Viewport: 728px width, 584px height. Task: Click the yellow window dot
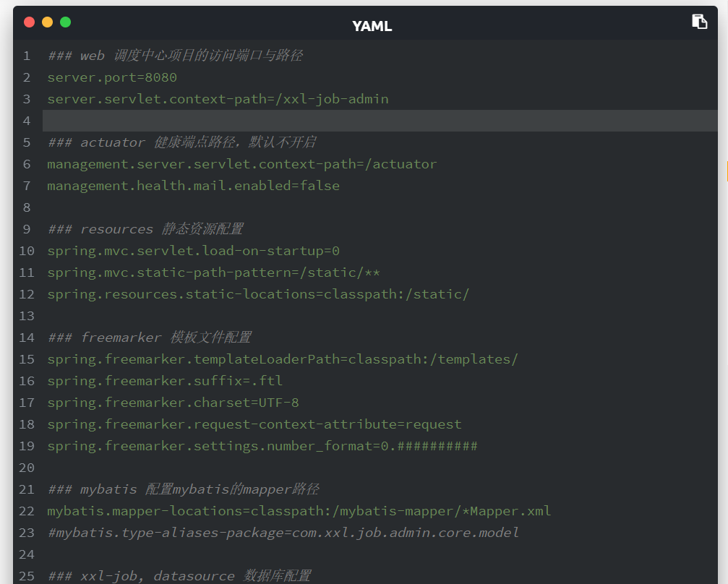[x=48, y=22]
